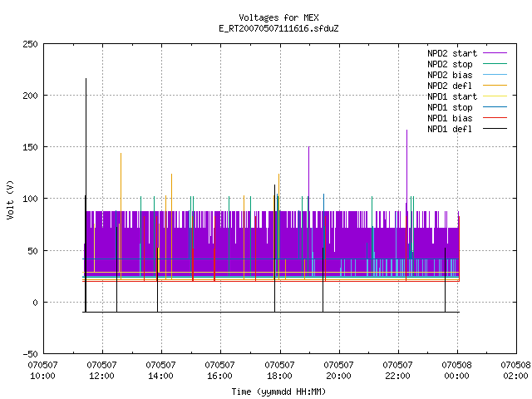This screenshot has width=532, height=399.
Task: Click the orange NPD2 defl legend line
Action: point(495,86)
